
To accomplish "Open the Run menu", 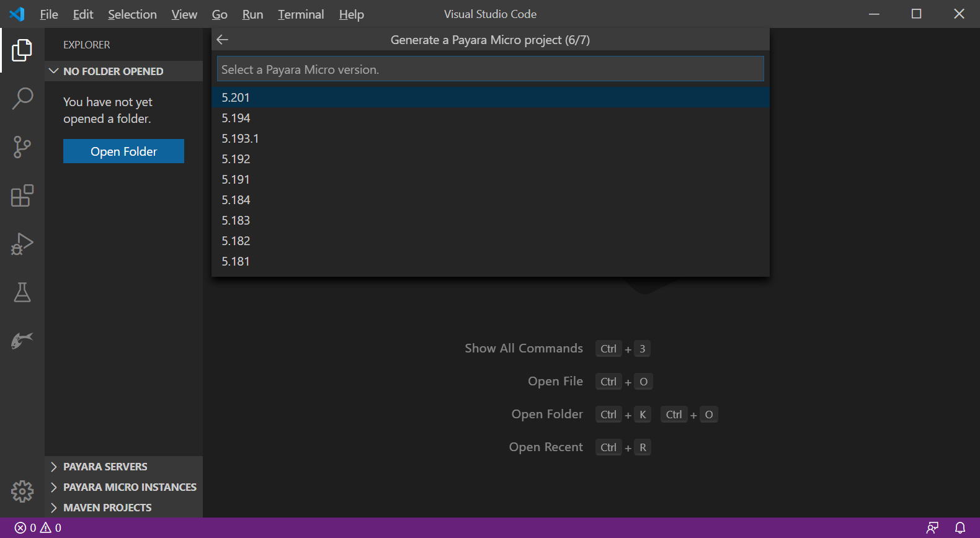I will [252, 14].
